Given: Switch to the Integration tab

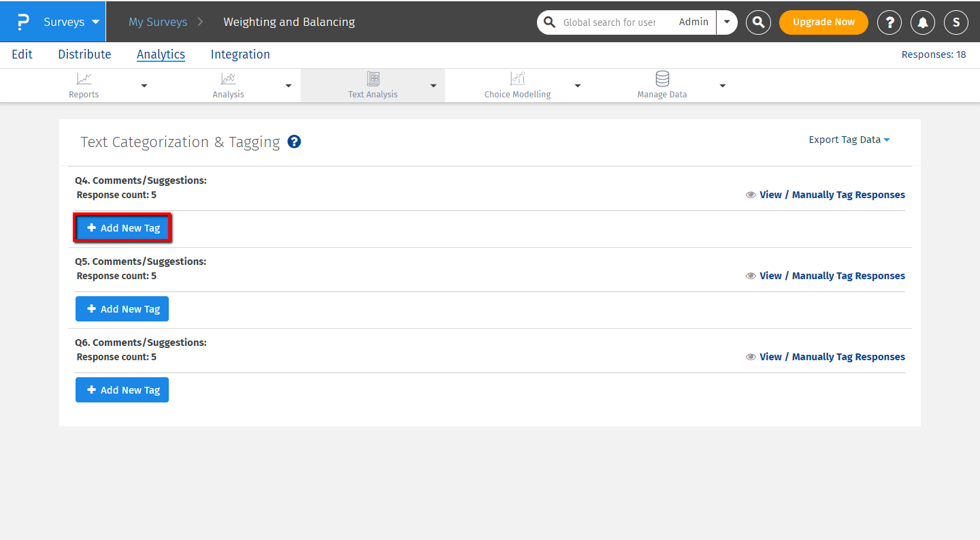Looking at the screenshot, I should coord(240,54).
